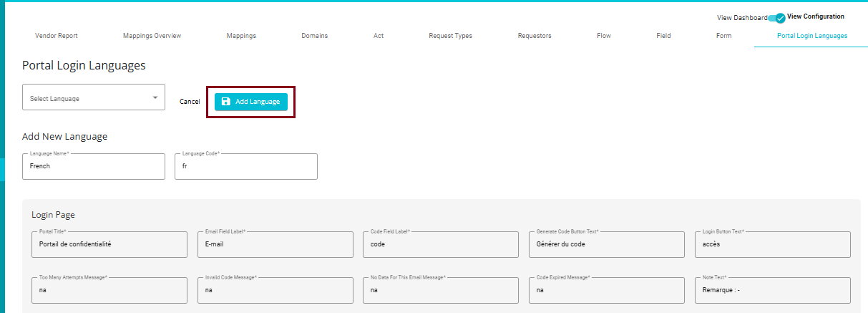The height and width of the screenshot is (313, 868).
Task: Select the Domains tab
Action: click(314, 36)
